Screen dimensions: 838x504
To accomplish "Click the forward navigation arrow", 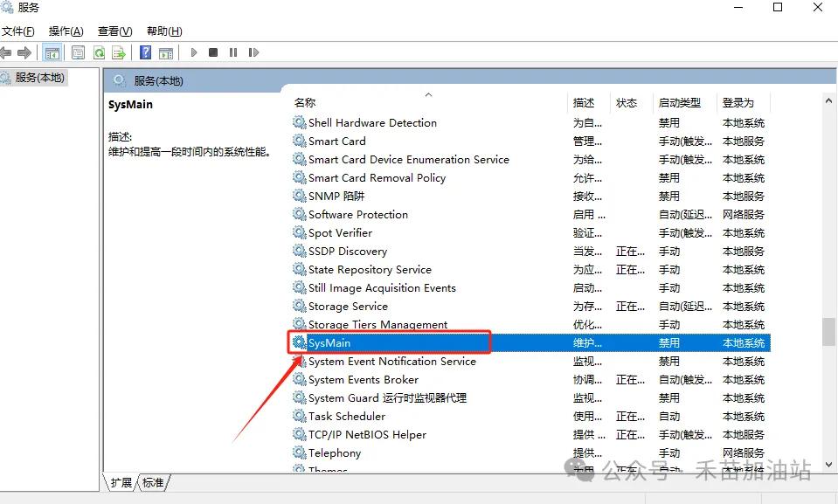I will pyautogui.click(x=24, y=52).
